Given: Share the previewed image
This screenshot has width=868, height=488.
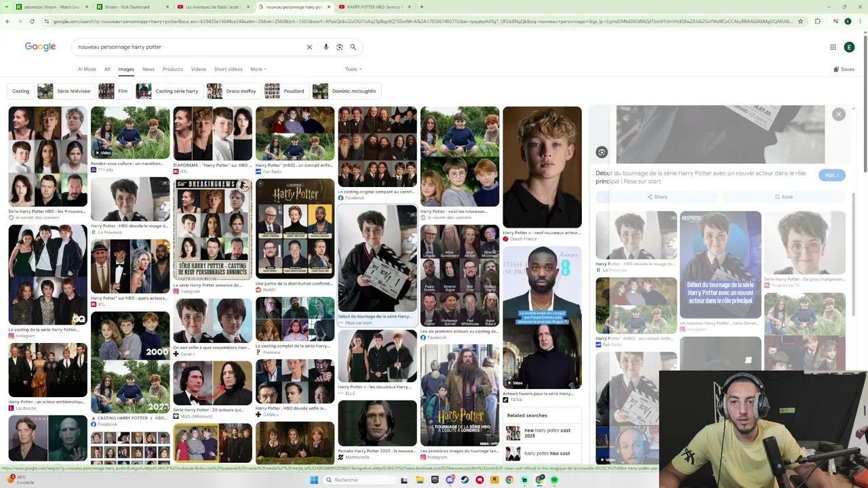Looking at the screenshot, I should (x=656, y=197).
